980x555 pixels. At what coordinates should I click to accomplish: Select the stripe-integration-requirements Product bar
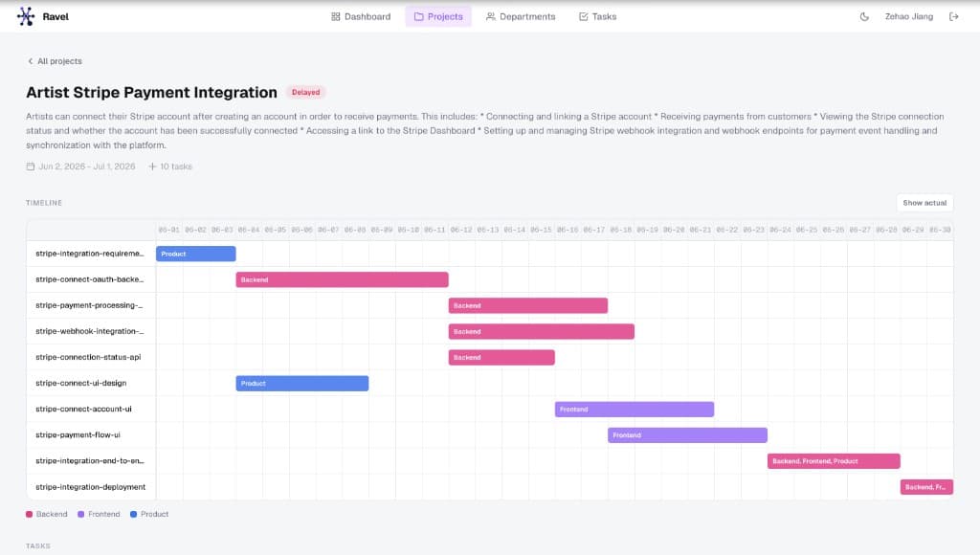tap(195, 254)
